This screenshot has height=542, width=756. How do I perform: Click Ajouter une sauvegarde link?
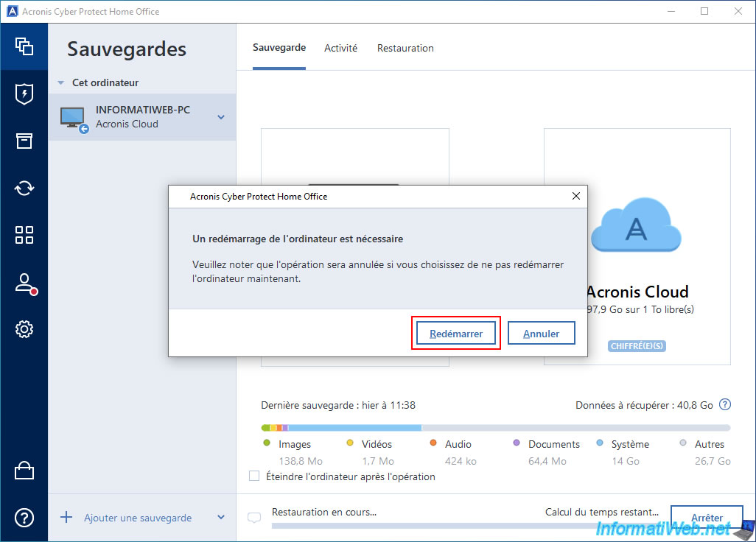[138, 518]
